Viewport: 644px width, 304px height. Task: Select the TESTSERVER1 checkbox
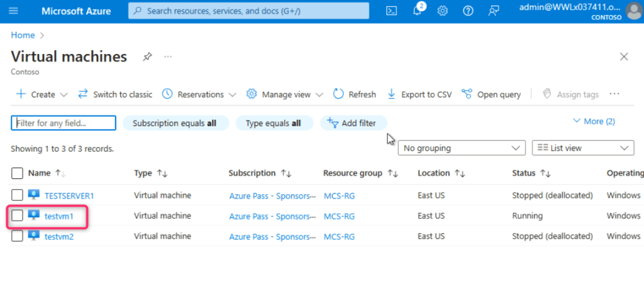(18, 195)
